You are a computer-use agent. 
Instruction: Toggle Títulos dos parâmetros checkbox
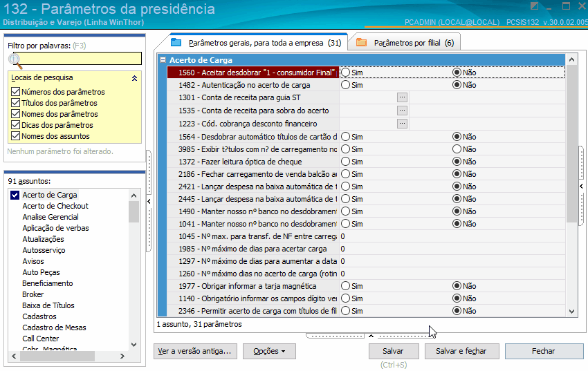point(15,102)
